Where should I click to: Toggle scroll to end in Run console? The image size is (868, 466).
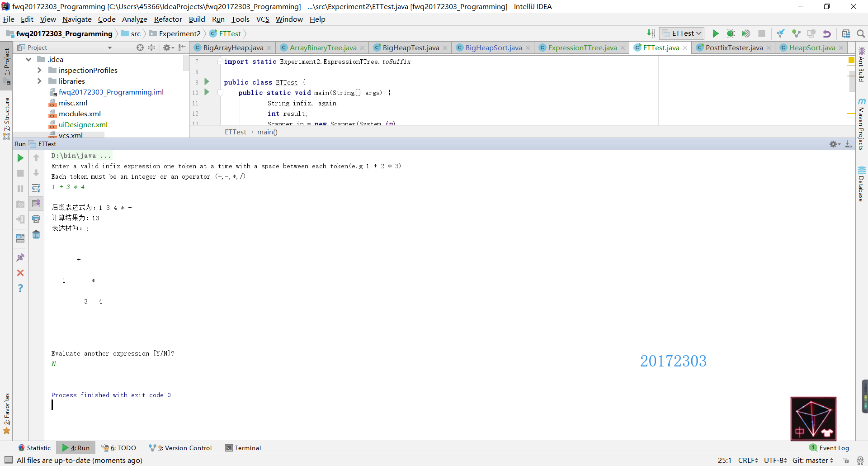36,204
